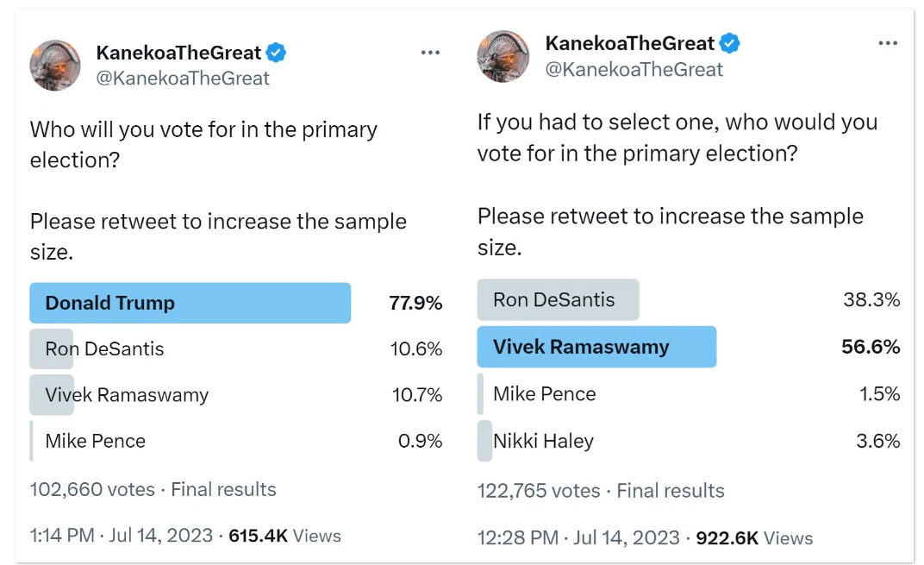Viewport: 924px width, 565px height.
Task: Select the right poll's Ron DeSantis option
Action: click(689, 299)
